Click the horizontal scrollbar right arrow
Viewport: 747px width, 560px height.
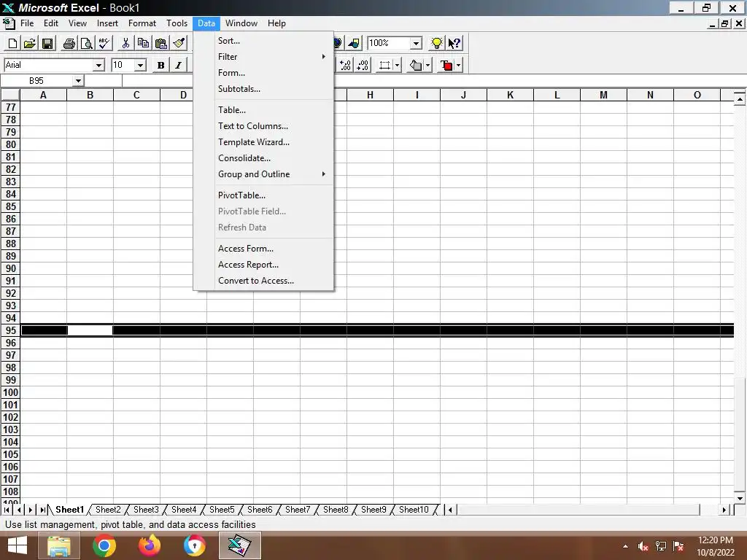tap(724, 510)
